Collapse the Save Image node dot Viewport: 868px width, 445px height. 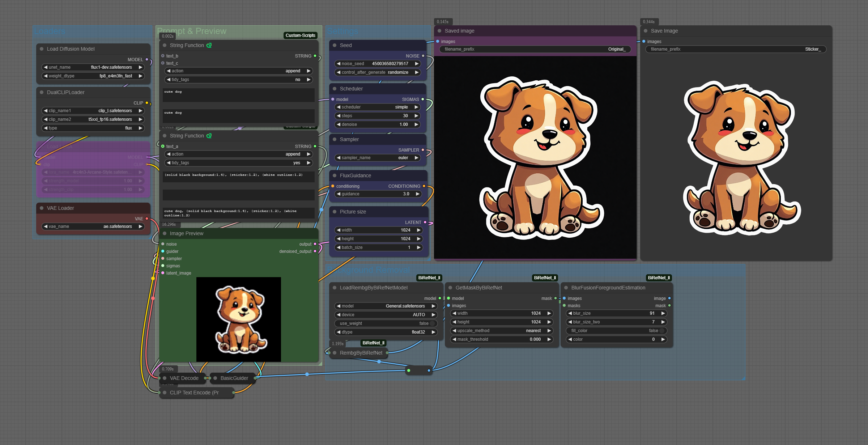646,31
